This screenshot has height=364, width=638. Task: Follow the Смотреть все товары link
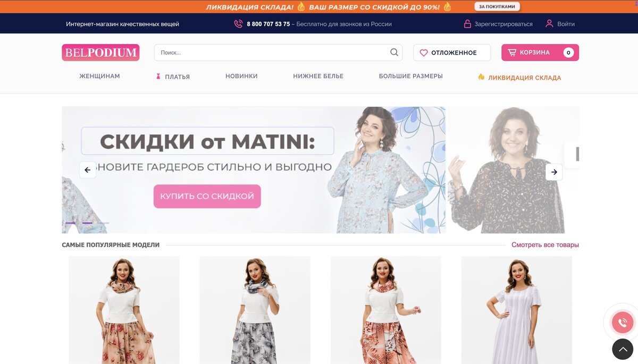coord(545,245)
